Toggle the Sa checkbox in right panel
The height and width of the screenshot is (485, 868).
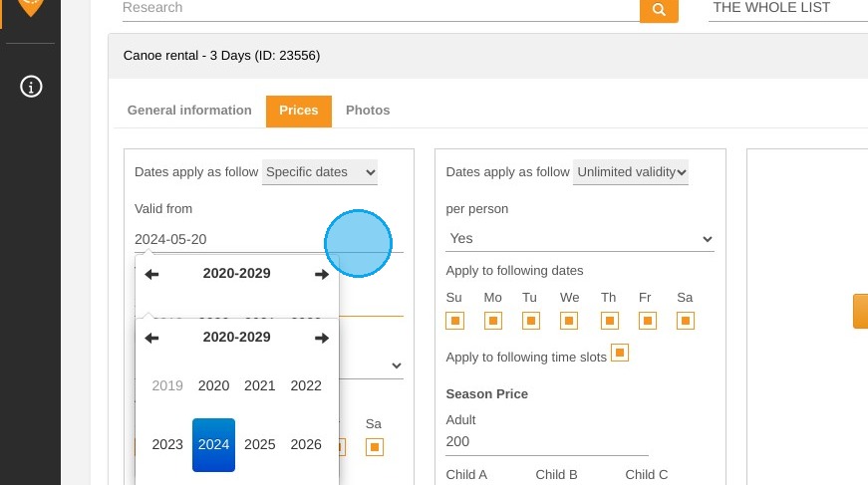[x=686, y=321]
